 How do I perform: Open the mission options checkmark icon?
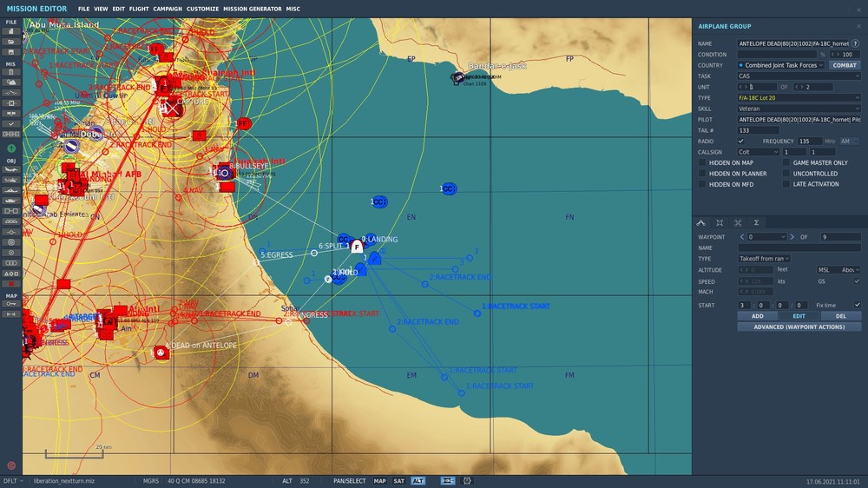pos(11,123)
